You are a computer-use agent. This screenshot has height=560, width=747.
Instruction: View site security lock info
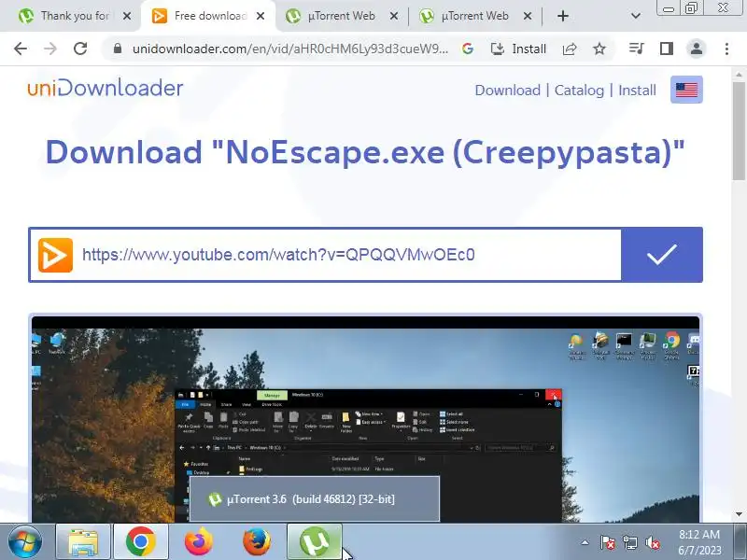pyautogui.click(x=118, y=49)
